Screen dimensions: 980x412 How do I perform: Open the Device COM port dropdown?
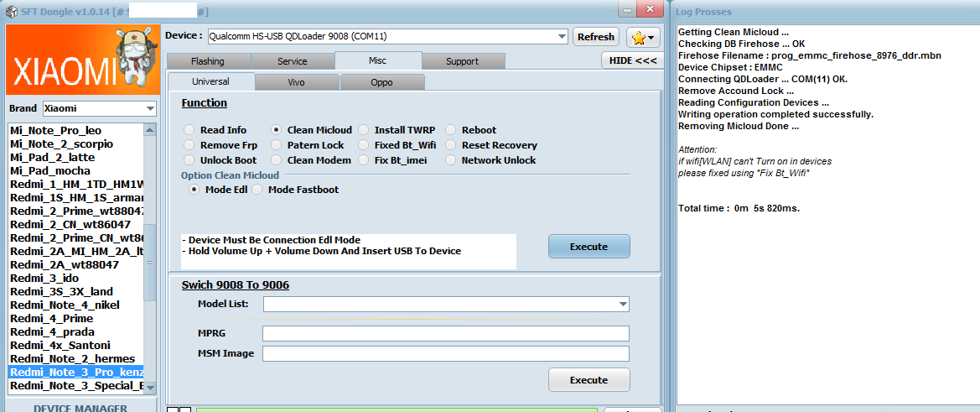(562, 37)
